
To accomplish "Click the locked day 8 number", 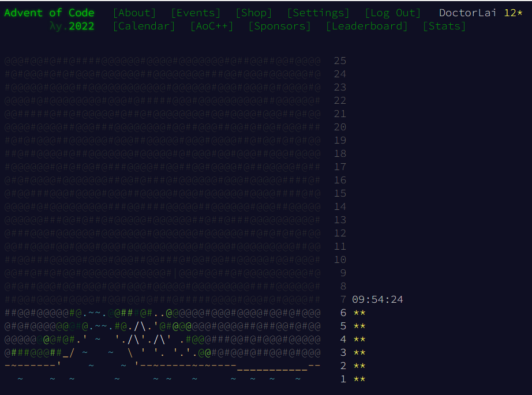I will tap(343, 286).
